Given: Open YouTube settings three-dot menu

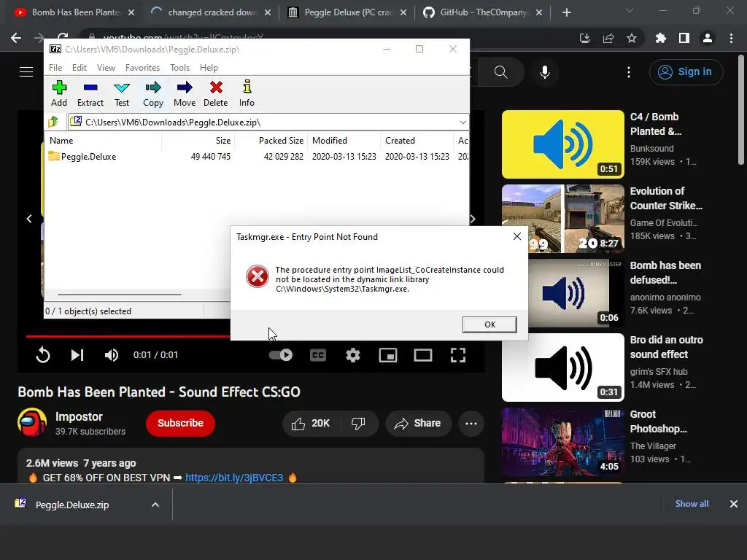Looking at the screenshot, I should 629,72.
